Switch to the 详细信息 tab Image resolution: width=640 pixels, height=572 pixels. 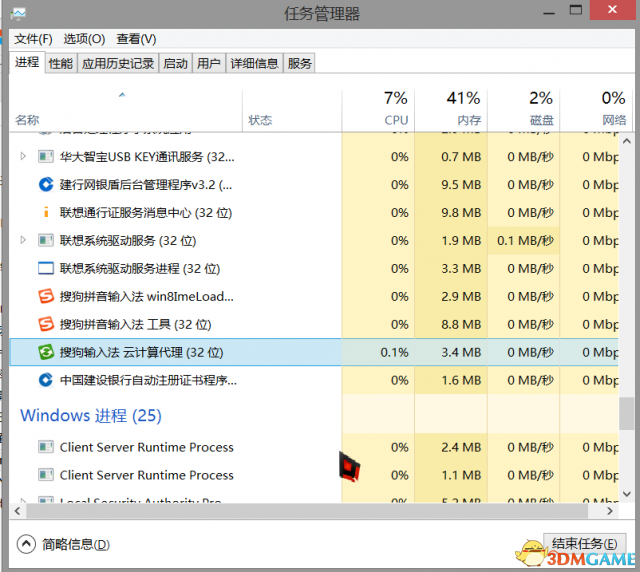(254, 63)
